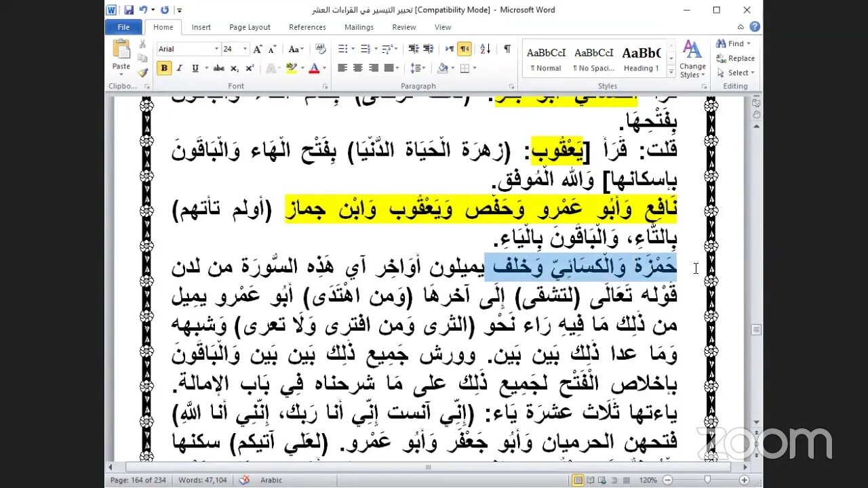Toggle right-to-left text direction

point(465,49)
